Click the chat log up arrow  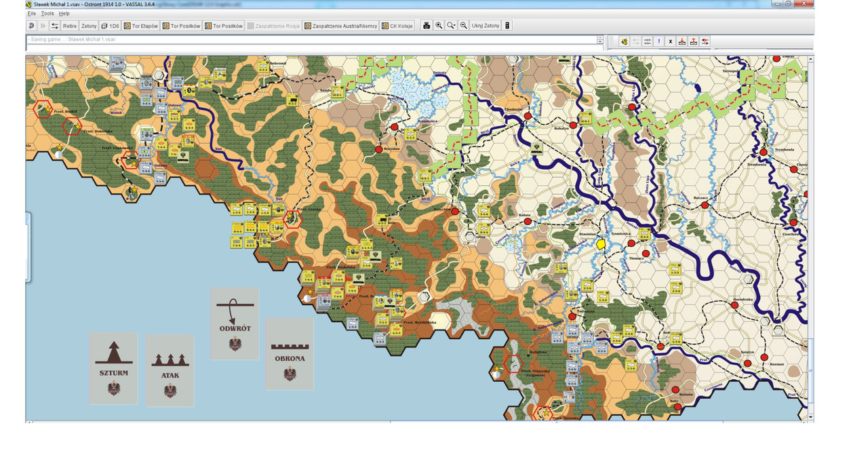coord(600,38)
